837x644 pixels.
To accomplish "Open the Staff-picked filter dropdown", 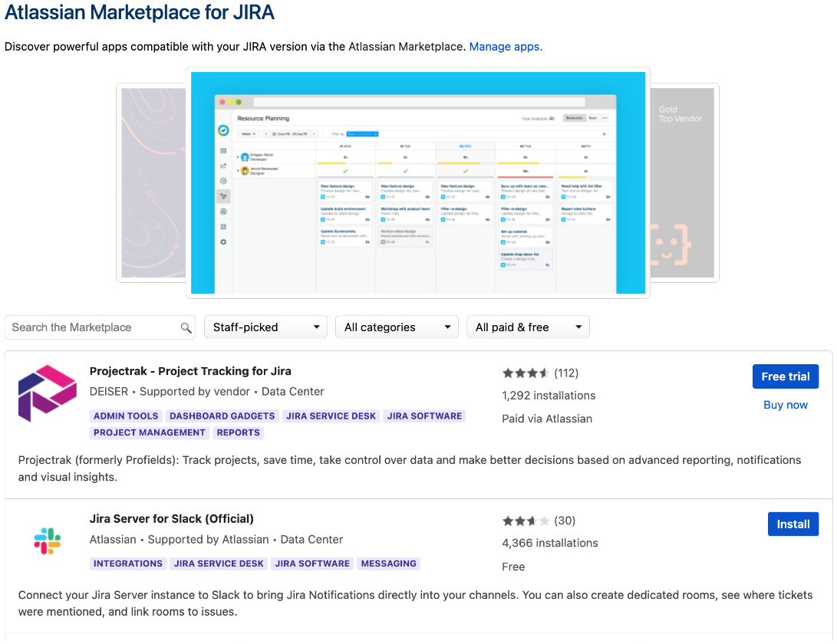I will point(265,326).
